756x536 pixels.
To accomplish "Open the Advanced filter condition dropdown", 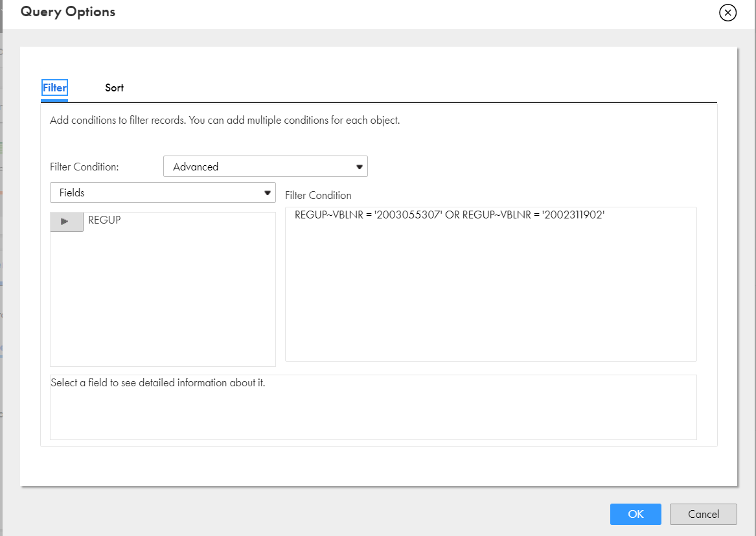I will tap(266, 167).
